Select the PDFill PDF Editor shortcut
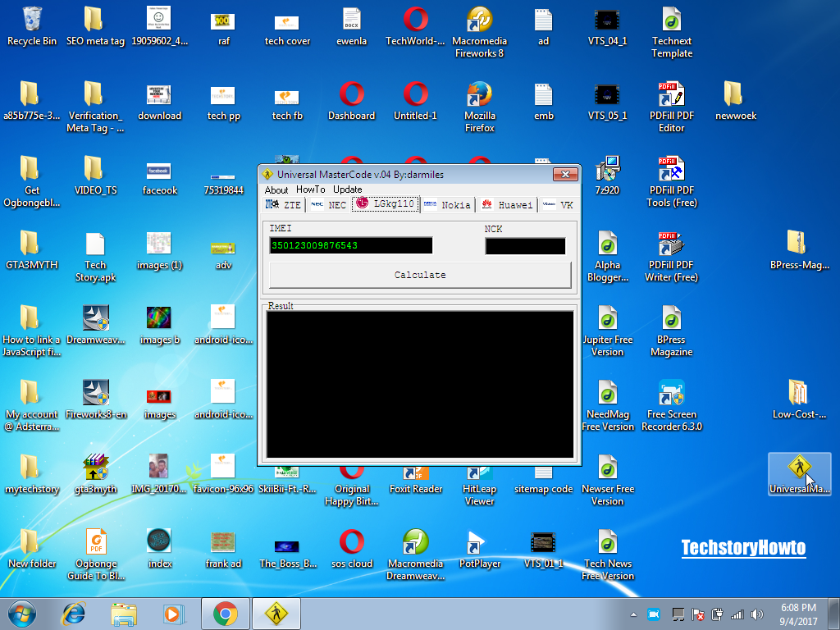This screenshot has height=630, width=840. tap(671, 107)
